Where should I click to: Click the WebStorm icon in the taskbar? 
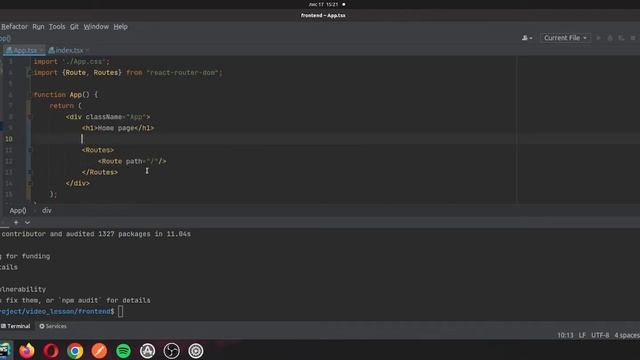coord(4,351)
